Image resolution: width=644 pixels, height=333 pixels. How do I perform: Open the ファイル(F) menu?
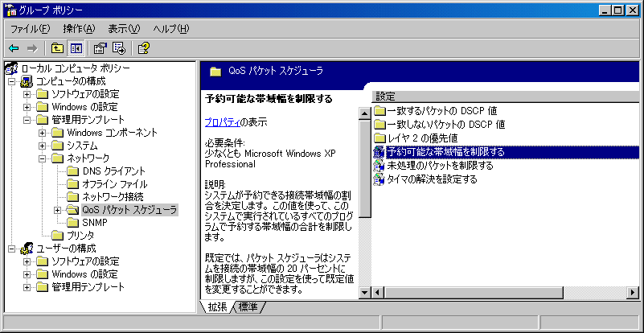(x=30, y=29)
